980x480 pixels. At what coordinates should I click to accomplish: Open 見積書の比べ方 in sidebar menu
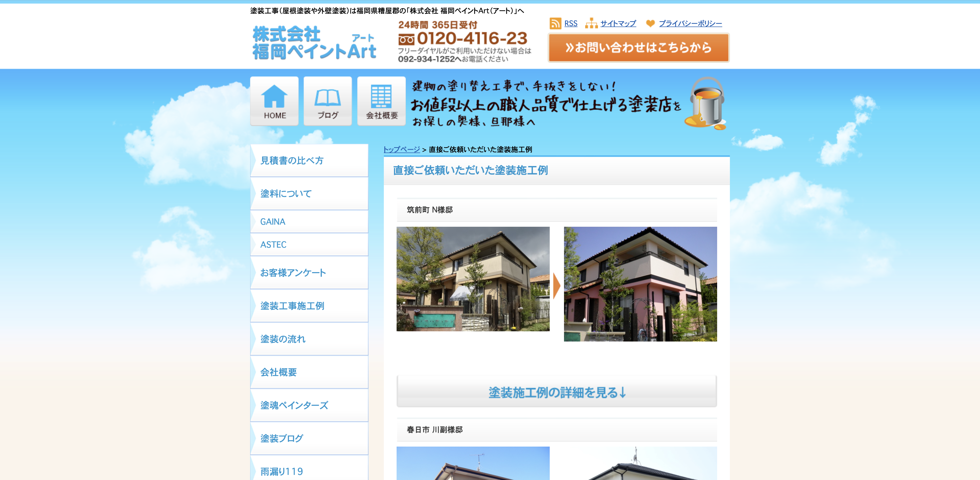(x=309, y=160)
